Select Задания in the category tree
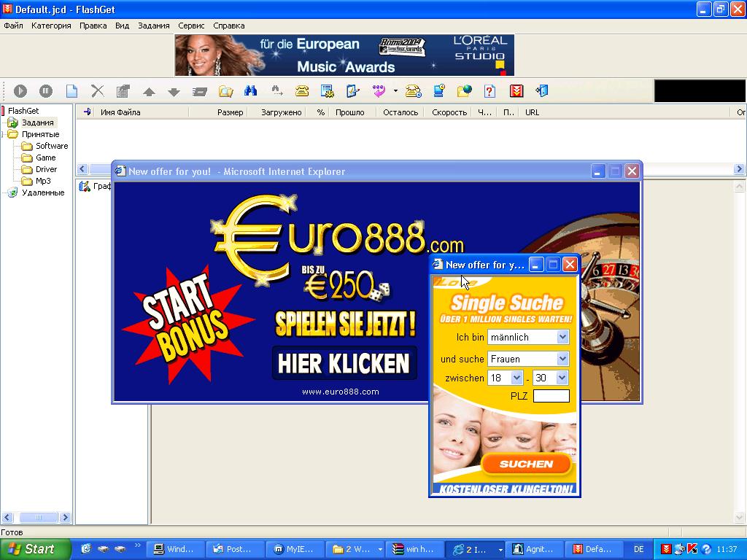 (x=38, y=122)
